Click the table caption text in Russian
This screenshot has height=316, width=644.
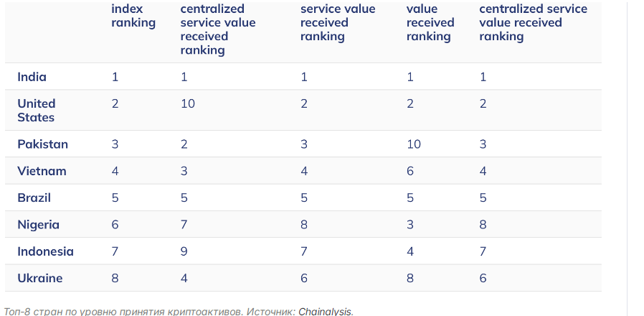click(149, 312)
